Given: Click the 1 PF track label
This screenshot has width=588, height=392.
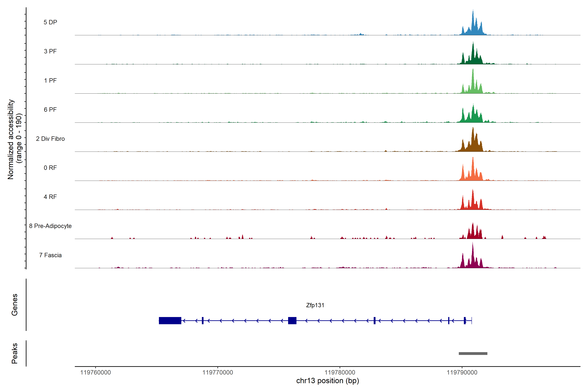Looking at the screenshot, I should tap(50, 81).
